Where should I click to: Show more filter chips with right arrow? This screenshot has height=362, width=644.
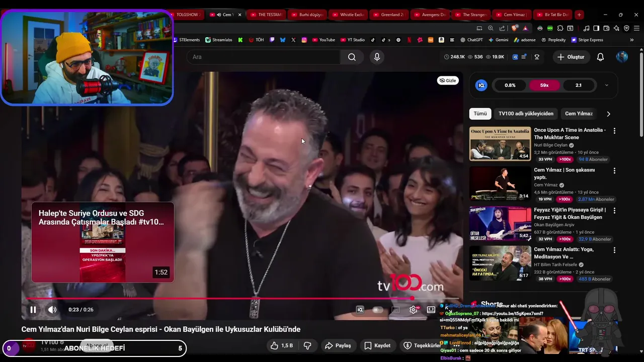tap(608, 114)
